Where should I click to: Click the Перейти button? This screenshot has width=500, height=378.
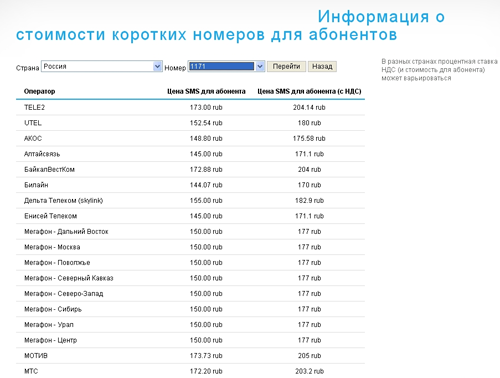(286, 66)
